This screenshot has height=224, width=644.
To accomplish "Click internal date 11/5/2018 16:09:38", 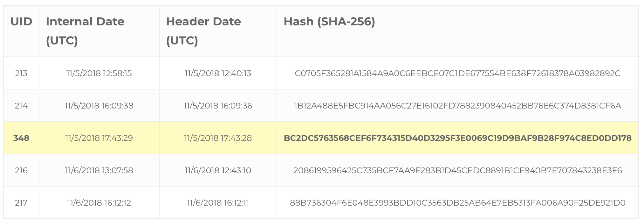I will click(x=99, y=106).
